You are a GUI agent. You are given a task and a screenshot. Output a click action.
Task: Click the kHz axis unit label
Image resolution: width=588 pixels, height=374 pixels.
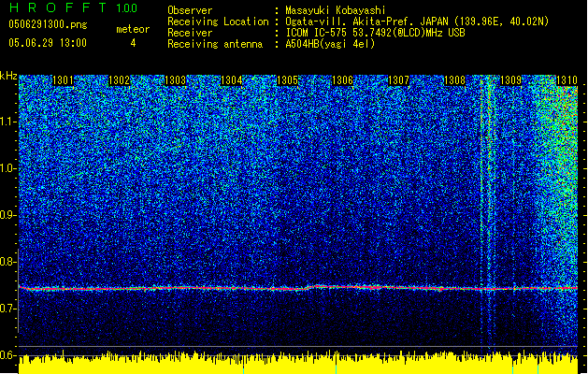pos(8,76)
